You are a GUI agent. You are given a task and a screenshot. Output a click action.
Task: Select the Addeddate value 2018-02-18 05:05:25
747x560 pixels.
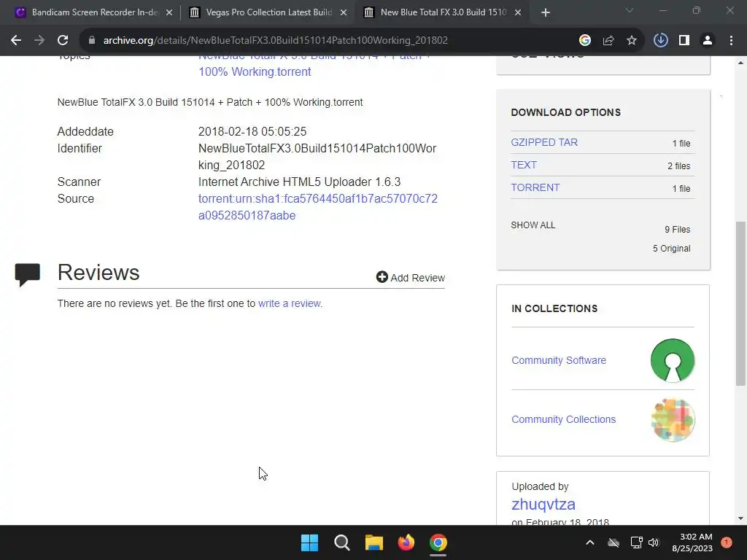[252, 131]
